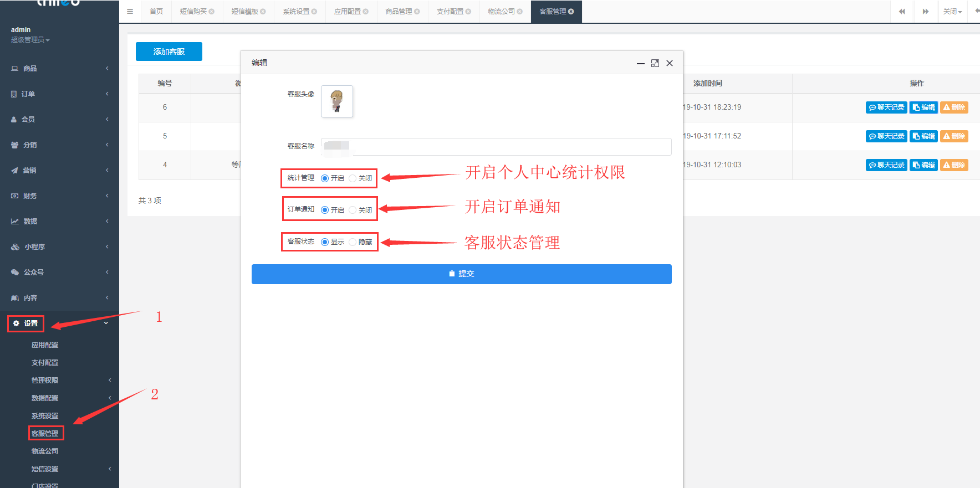
Task: Close the 短信购买 tab via its x icon
Action: tap(211, 11)
